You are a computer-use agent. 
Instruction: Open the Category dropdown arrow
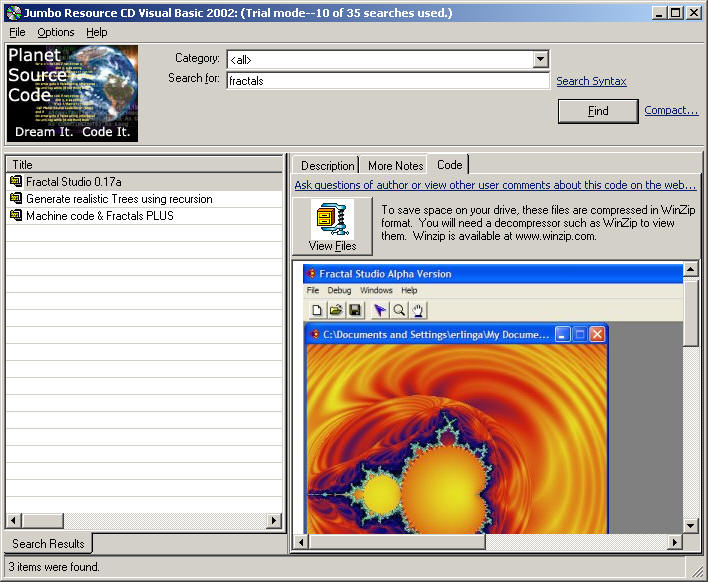(540, 59)
